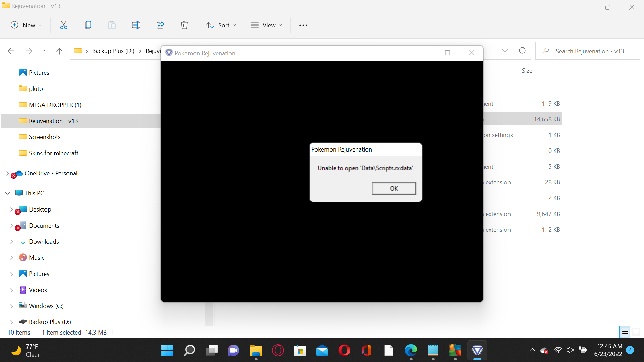Open the Screenshots folder
Screen dimensions: 644x362
tap(45, 137)
